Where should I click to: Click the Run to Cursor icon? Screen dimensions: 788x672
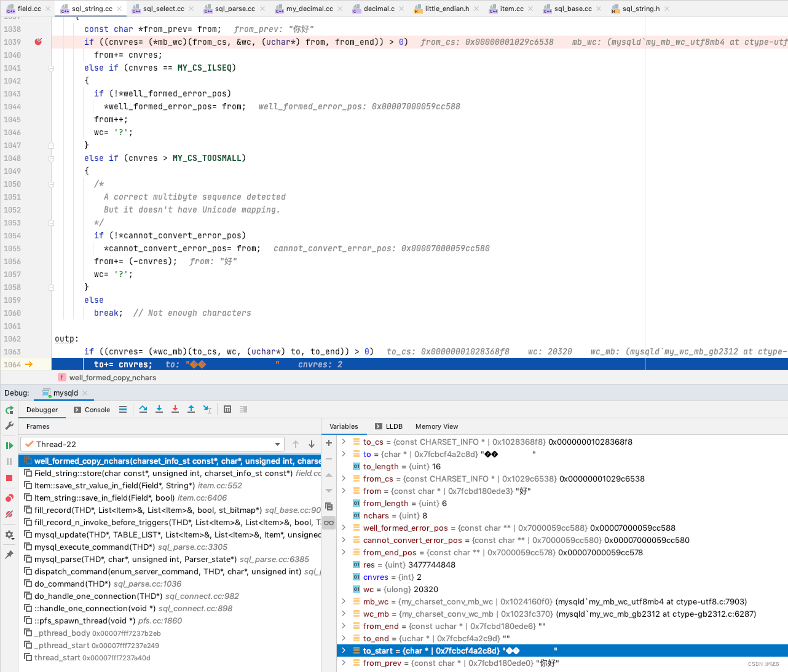[208, 409]
